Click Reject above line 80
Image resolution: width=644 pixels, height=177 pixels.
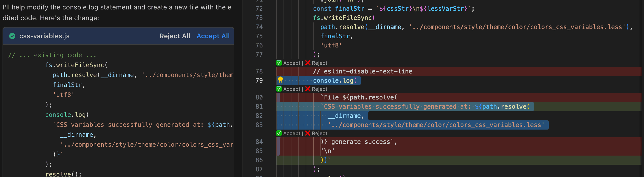319,89
